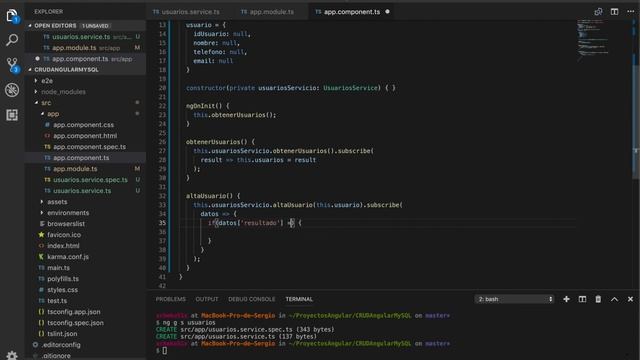Create a new terminal with the plus icon
Image resolution: width=640 pixels, height=360 pixels.
pos(566,299)
